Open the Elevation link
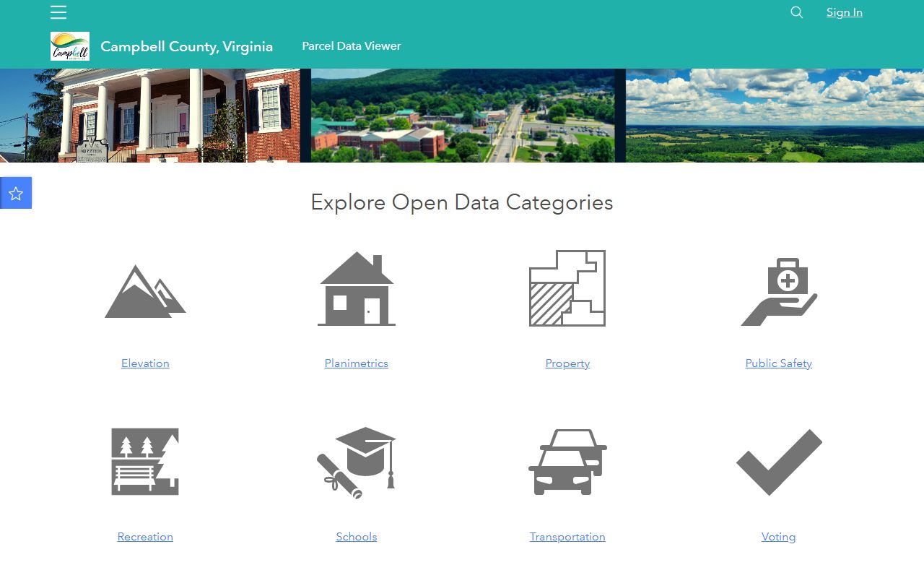This screenshot has width=924, height=578. 145,363
